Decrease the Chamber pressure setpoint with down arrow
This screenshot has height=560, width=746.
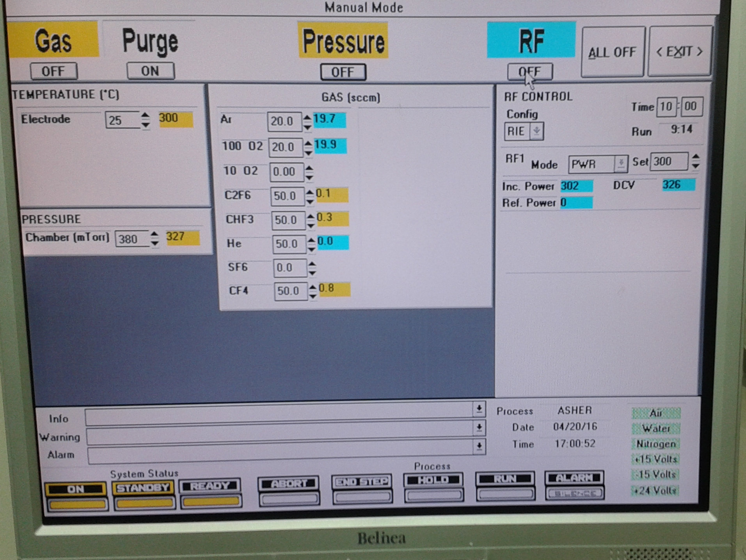(x=155, y=243)
